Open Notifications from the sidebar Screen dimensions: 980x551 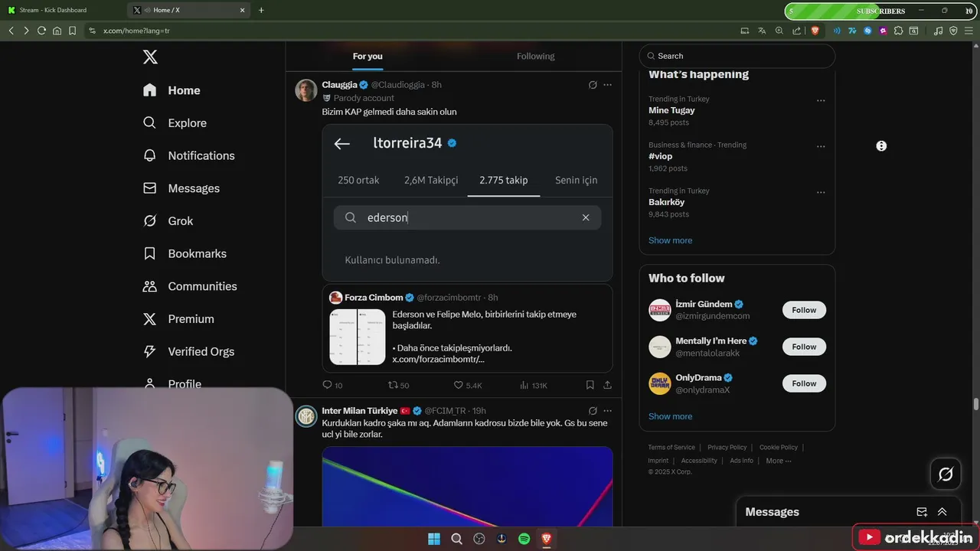click(188, 155)
